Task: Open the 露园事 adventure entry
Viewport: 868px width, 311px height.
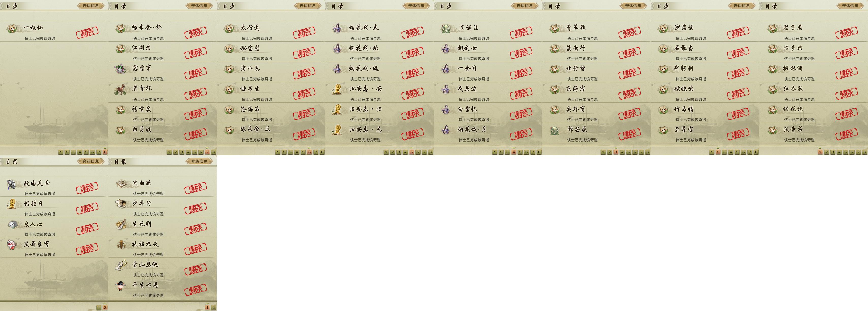Action: pos(163,72)
